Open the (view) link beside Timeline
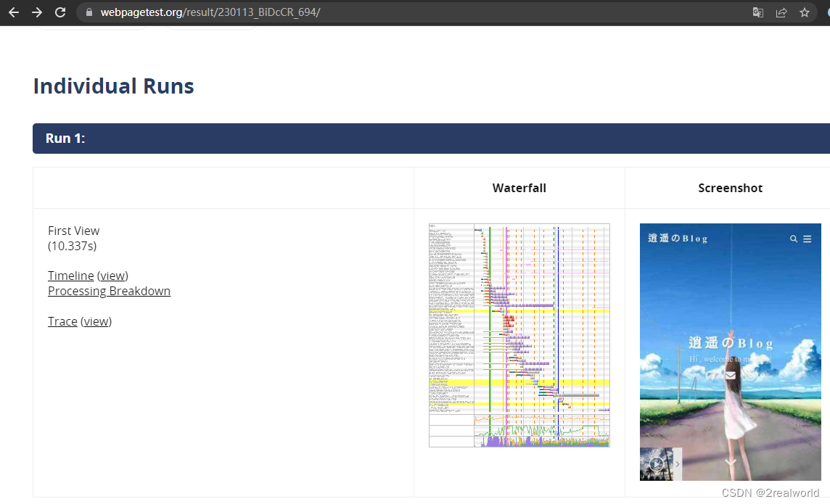830x504 pixels. pyautogui.click(x=112, y=276)
